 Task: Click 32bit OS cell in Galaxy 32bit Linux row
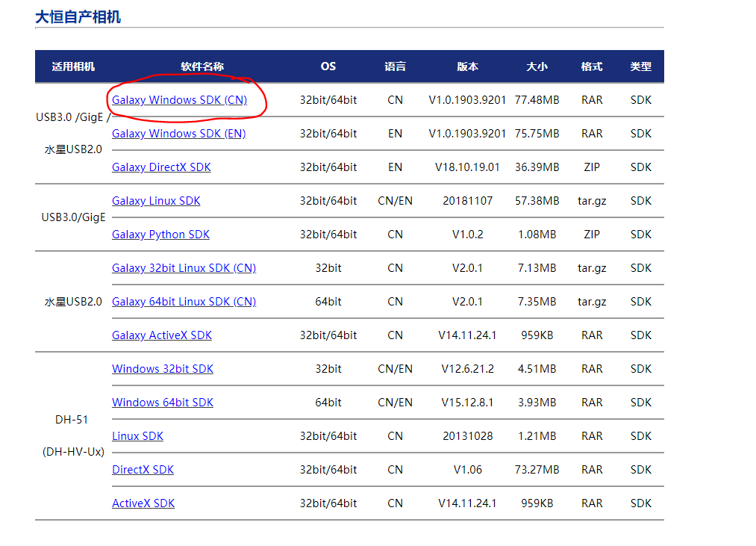328,268
